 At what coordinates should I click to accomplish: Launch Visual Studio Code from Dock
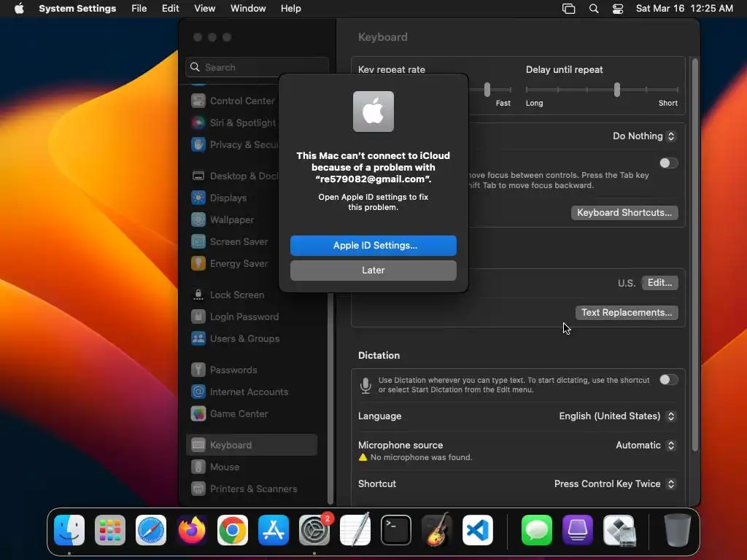point(477,530)
